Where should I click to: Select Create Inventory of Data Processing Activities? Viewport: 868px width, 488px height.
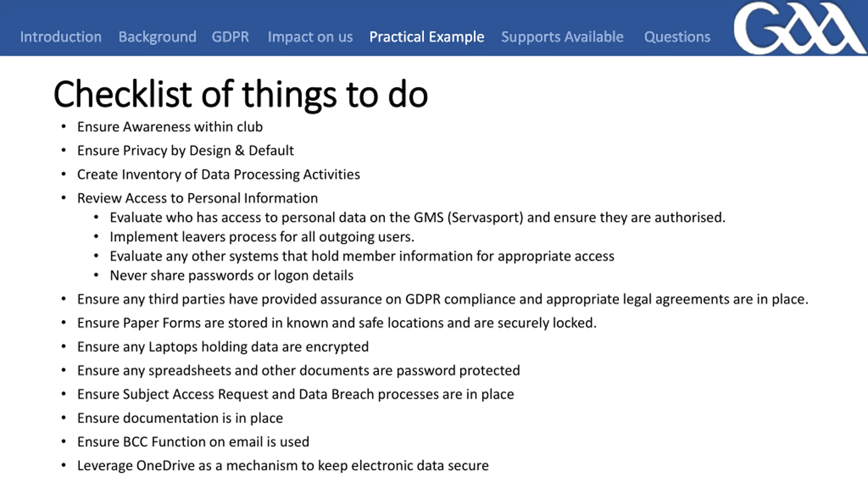[219, 175]
